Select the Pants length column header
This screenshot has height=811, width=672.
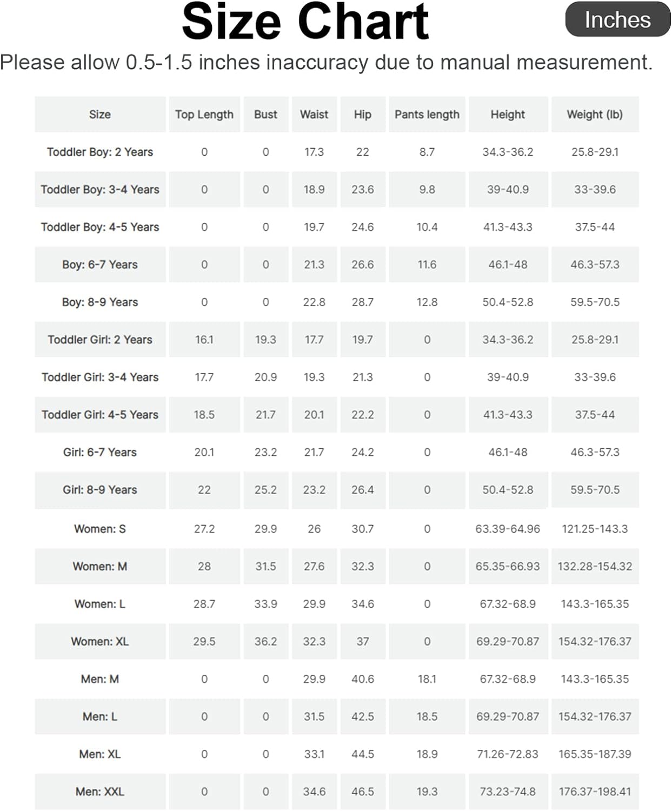427,115
